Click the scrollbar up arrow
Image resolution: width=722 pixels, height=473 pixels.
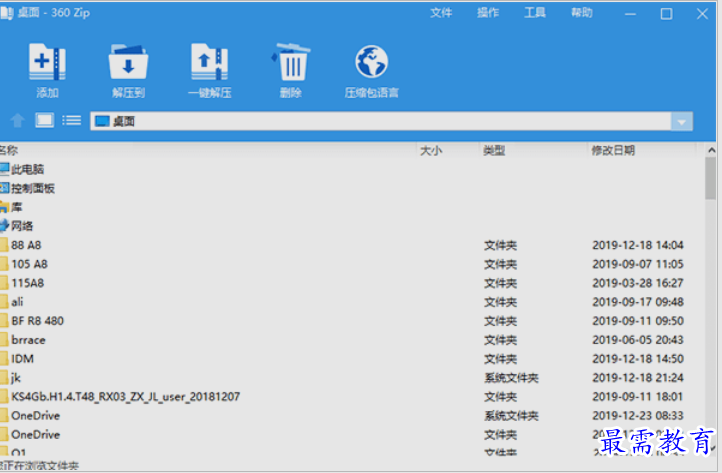click(x=711, y=150)
